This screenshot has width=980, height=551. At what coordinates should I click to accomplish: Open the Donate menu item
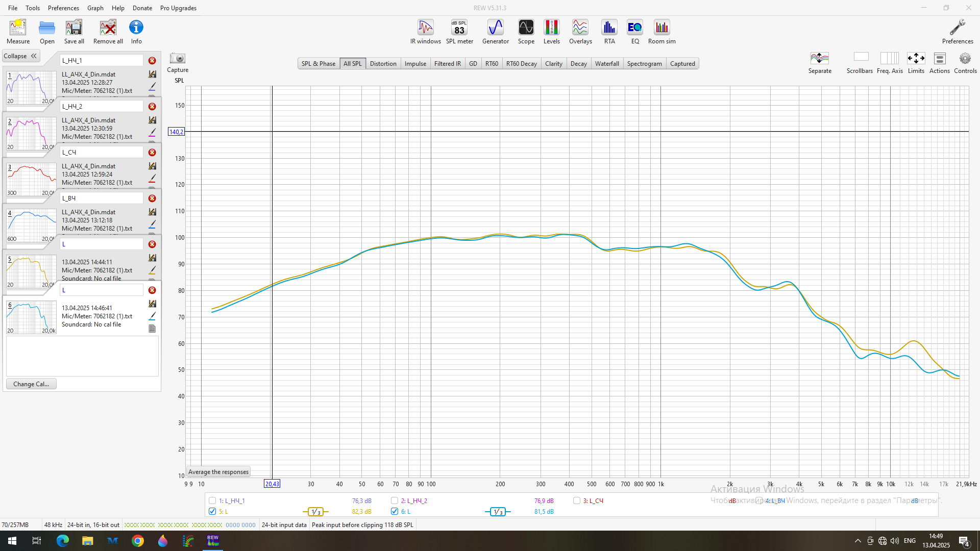[142, 8]
